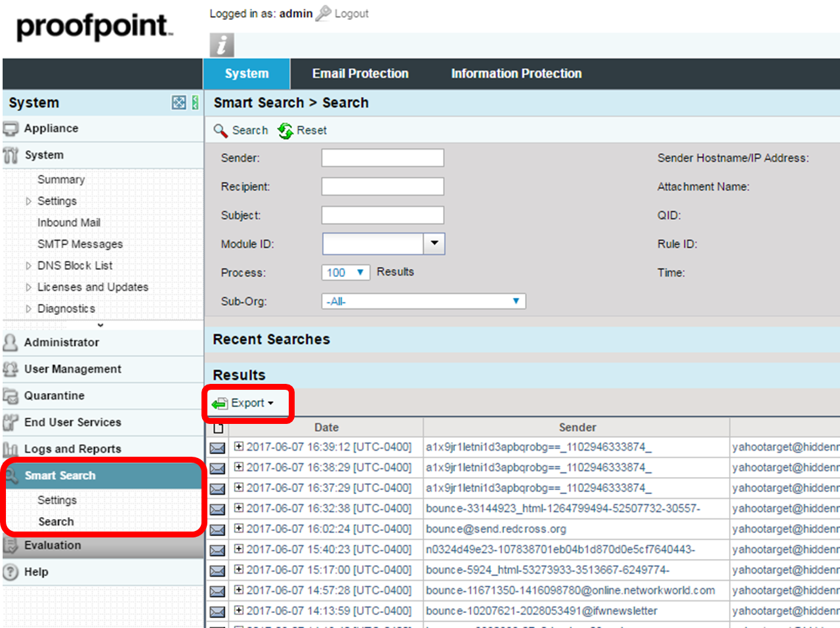Screen dimensions: 840x628
Task: Click into the Sender input field
Action: pos(382,158)
